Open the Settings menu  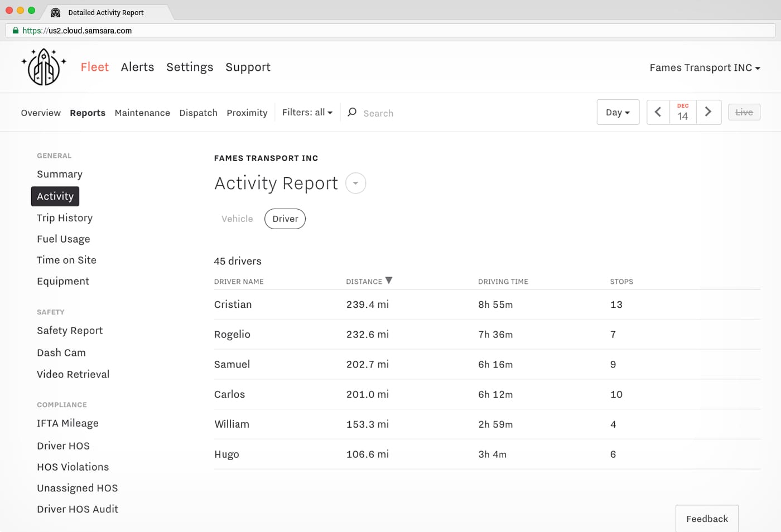tap(190, 67)
